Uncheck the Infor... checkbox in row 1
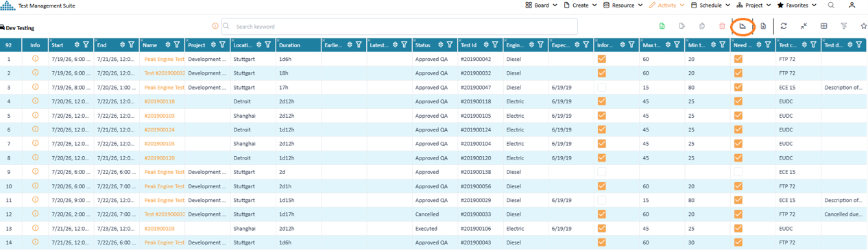The height and width of the screenshot is (250, 868). click(601, 59)
